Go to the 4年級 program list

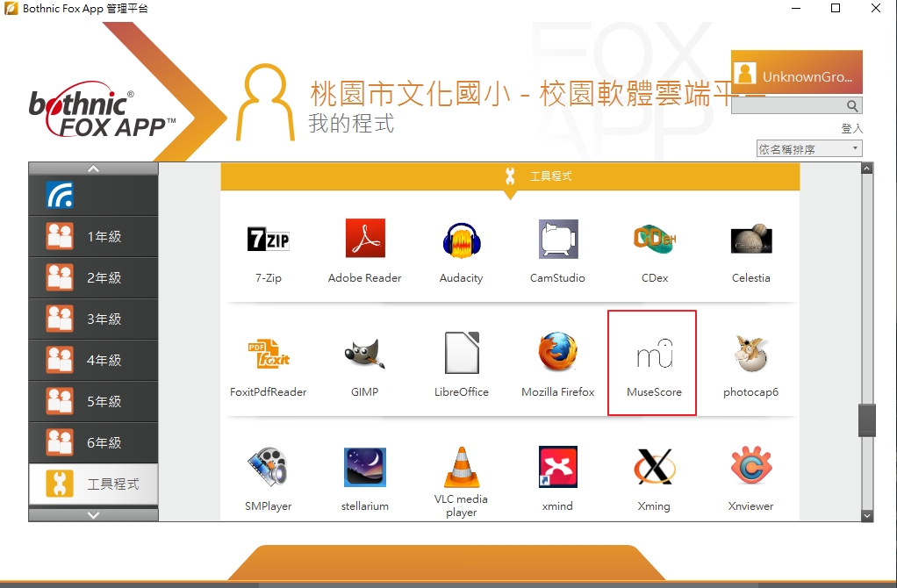point(93,360)
